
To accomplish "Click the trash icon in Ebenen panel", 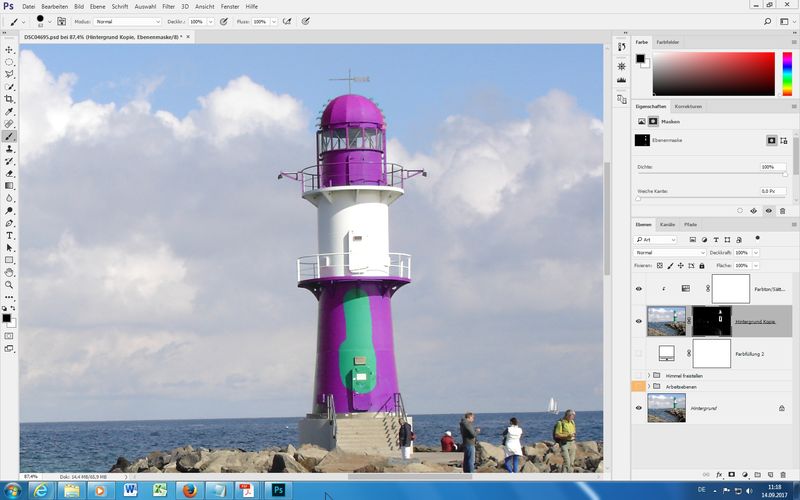I will 784,474.
